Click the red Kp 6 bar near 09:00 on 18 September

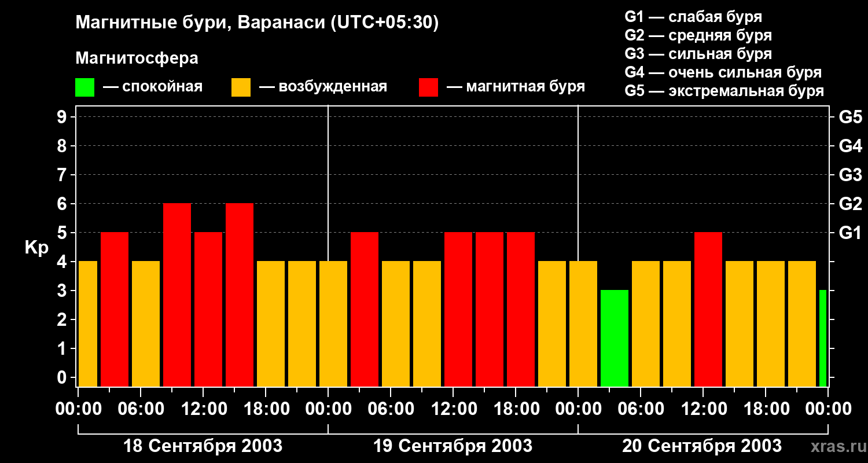(x=177, y=295)
